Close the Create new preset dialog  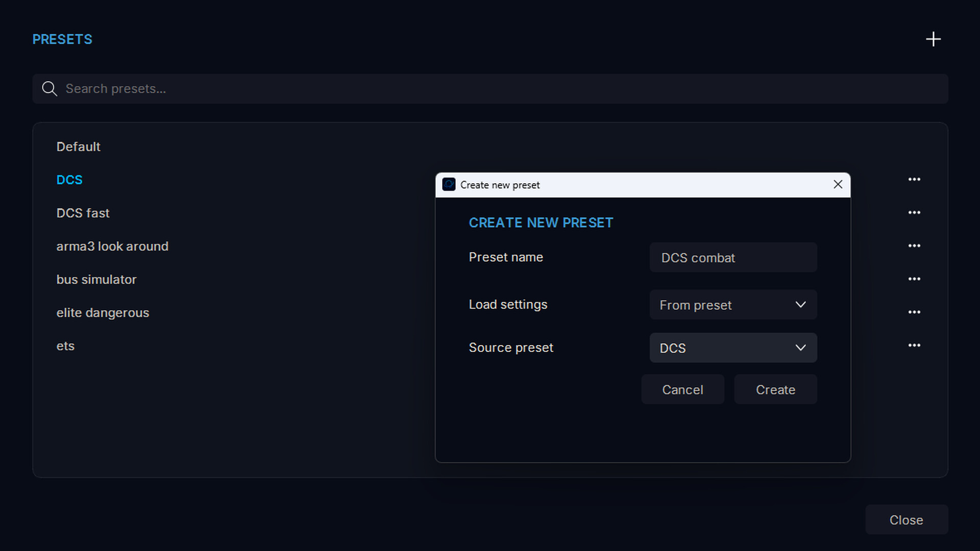click(x=838, y=185)
